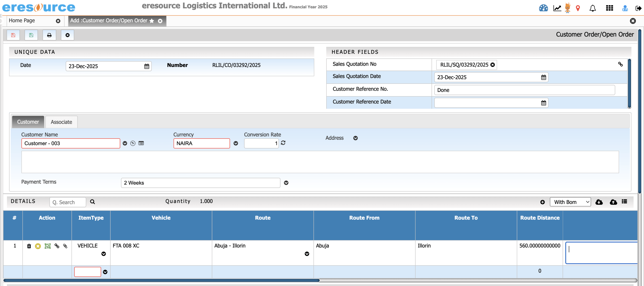Image resolution: width=644 pixels, height=286 pixels.
Task: Click the dashboard gauge icon
Action: tap(543, 8)
